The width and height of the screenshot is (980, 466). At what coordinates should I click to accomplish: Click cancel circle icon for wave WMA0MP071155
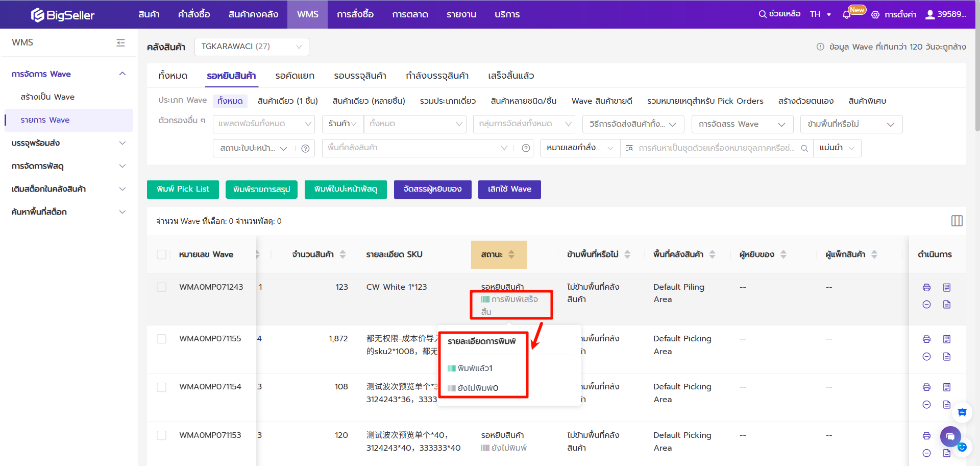point(926,357)
